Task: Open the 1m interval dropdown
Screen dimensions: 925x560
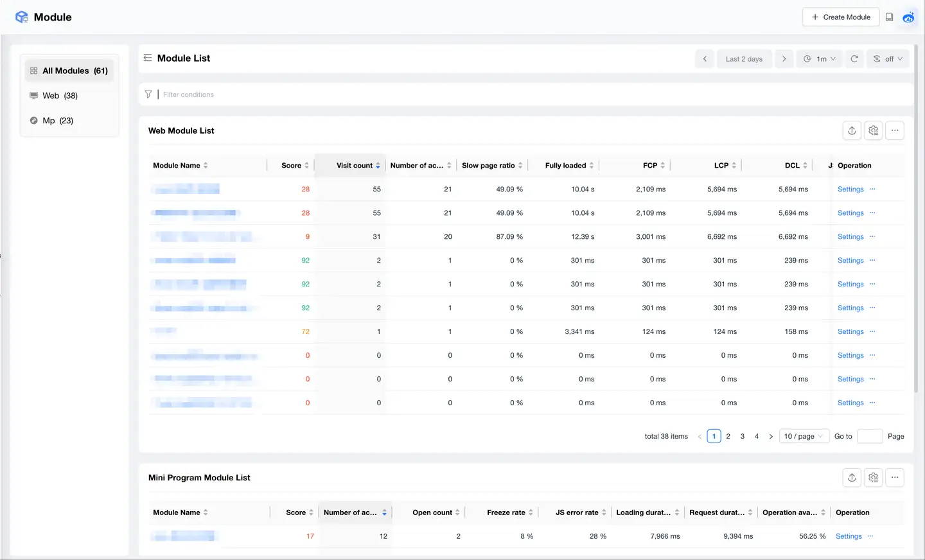Action: [x=819, y=58]
